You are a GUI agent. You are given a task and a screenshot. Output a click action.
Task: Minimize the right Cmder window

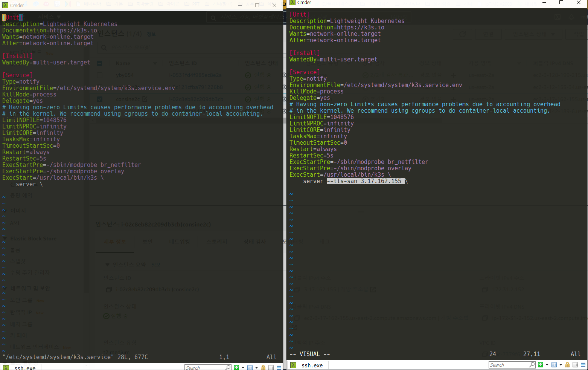tap(544, 3)
